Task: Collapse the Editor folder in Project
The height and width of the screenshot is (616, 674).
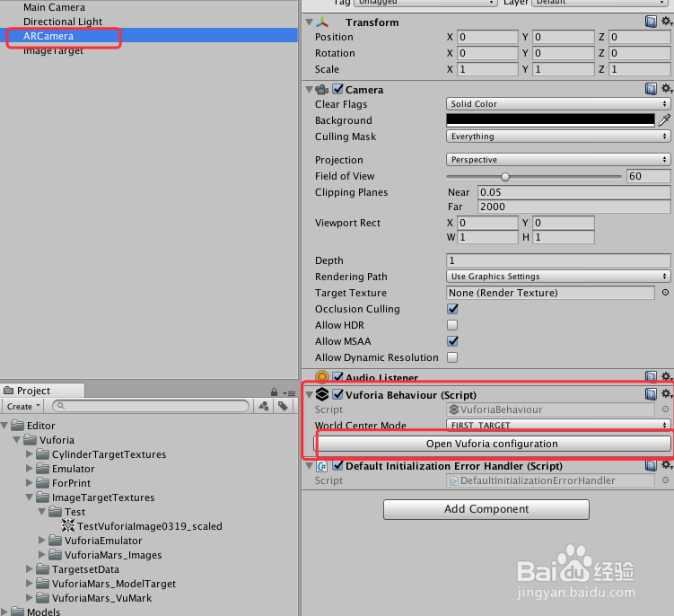Action: (x=4, y=426)
